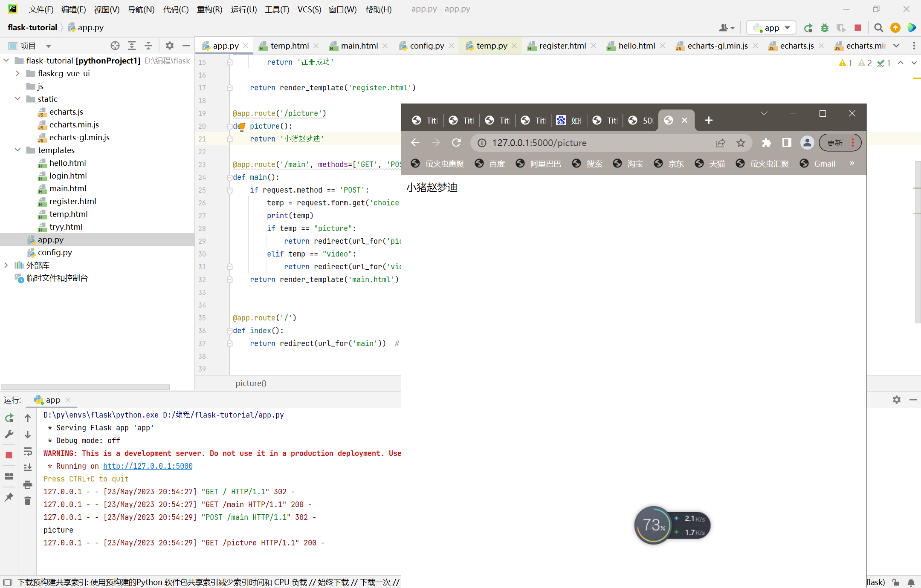Screen dimensions: 921x588
Task: Click the rerun app icon in toolbar
Action: pyautogui.click(x=808, y=28)
